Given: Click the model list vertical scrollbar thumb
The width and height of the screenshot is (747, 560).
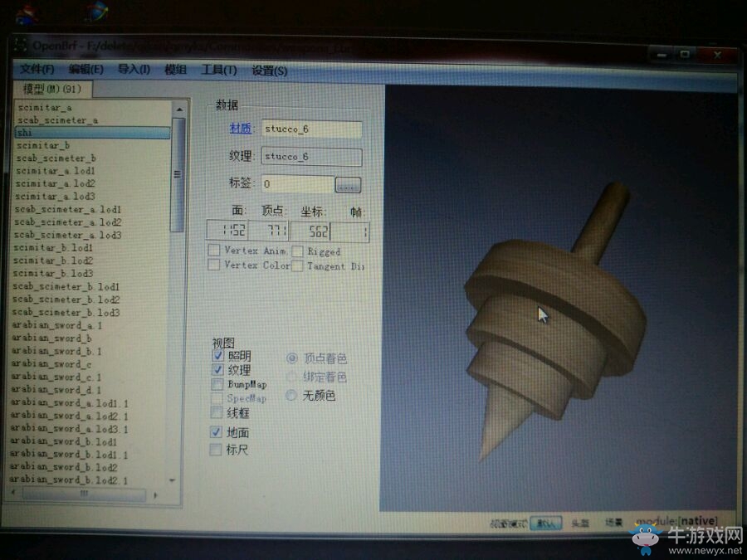Looking at the screenshot, I should pos(178,175).
